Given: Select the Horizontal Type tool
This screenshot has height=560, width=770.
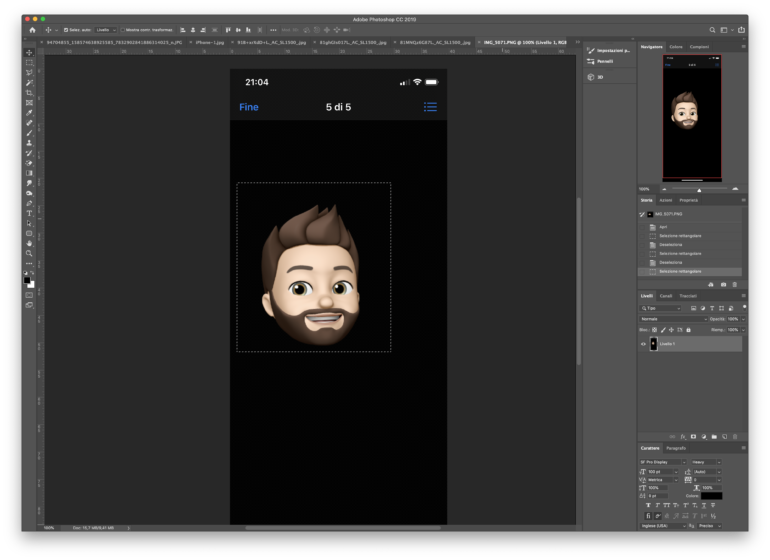Looking at the screenshot, I should 29,213.
